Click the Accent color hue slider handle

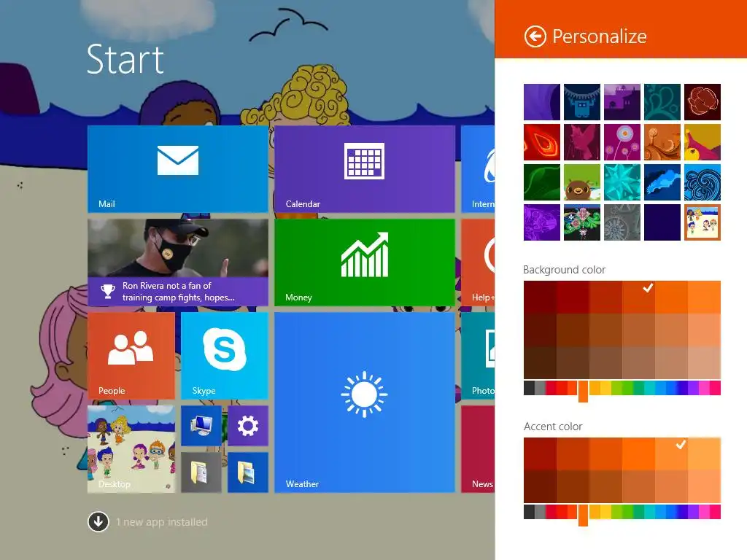[583, 515]
